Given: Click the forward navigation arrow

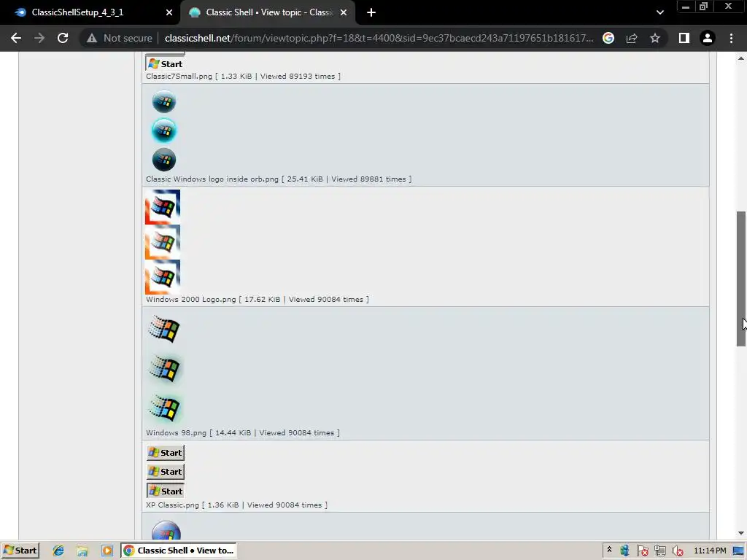Looking at the screenshot, I should pyautogui.click(x=39, y=38).
